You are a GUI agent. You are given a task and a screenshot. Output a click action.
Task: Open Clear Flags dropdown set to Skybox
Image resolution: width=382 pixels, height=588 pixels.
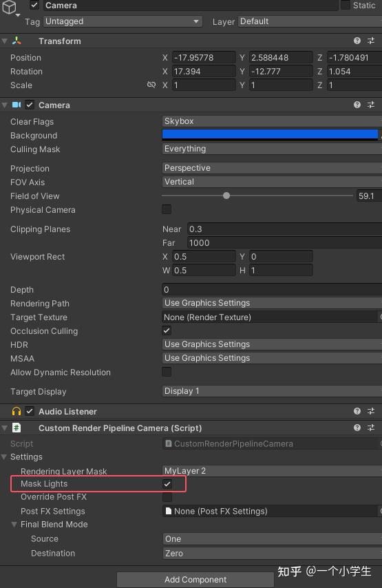pyautogui.click(x=272, y=121)
